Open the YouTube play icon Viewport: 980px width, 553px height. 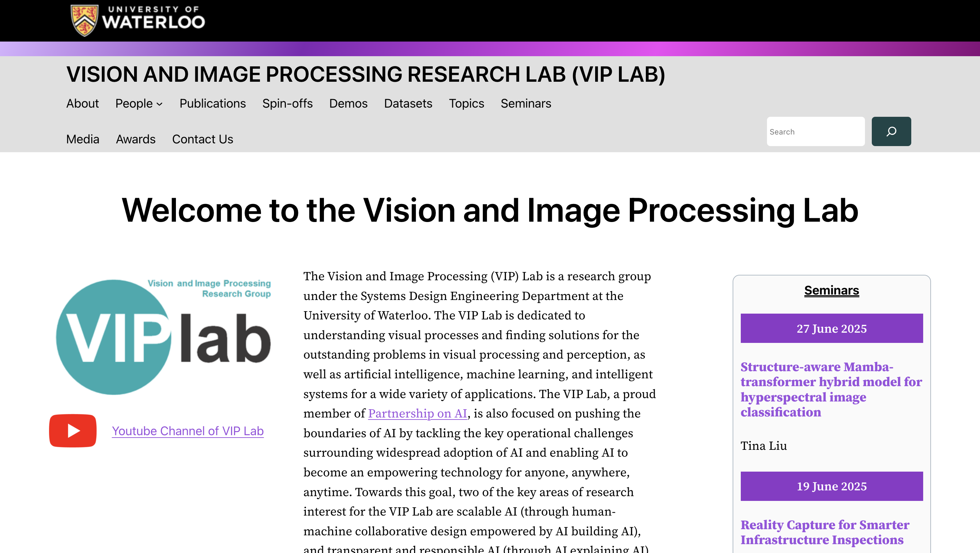pyautogui.click(x=72, y=430)
